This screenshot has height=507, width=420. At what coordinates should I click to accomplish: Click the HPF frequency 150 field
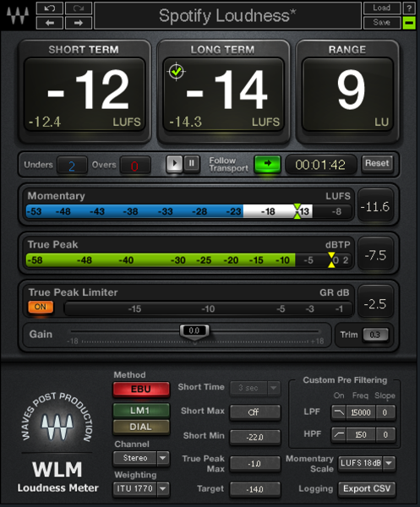pos(361,434)
